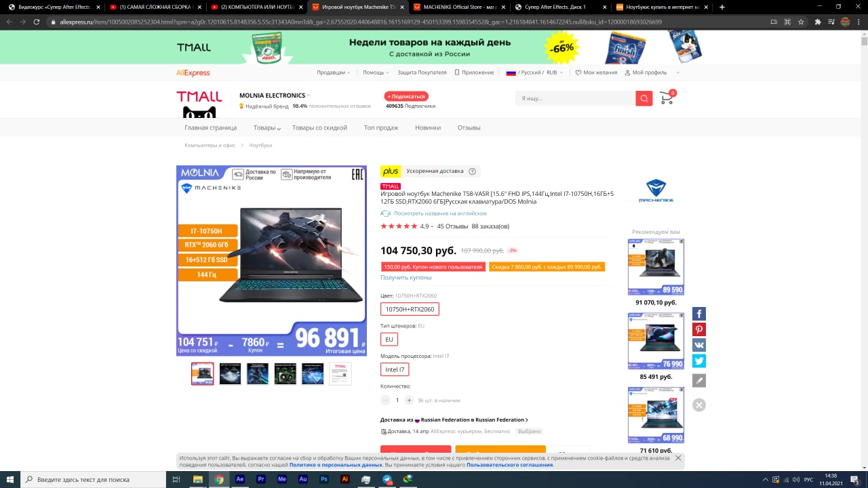Viewport: 868px width, 488px height.
Task: Open a new browser tab
Action: click(x=722, y=7)
